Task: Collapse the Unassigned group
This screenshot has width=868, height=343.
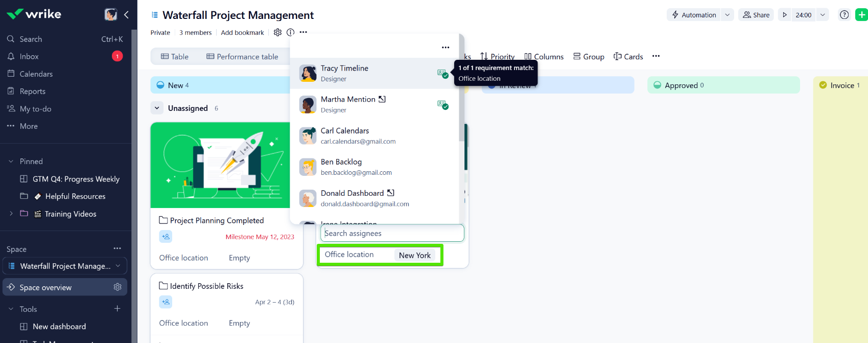Action: [157, 108]
